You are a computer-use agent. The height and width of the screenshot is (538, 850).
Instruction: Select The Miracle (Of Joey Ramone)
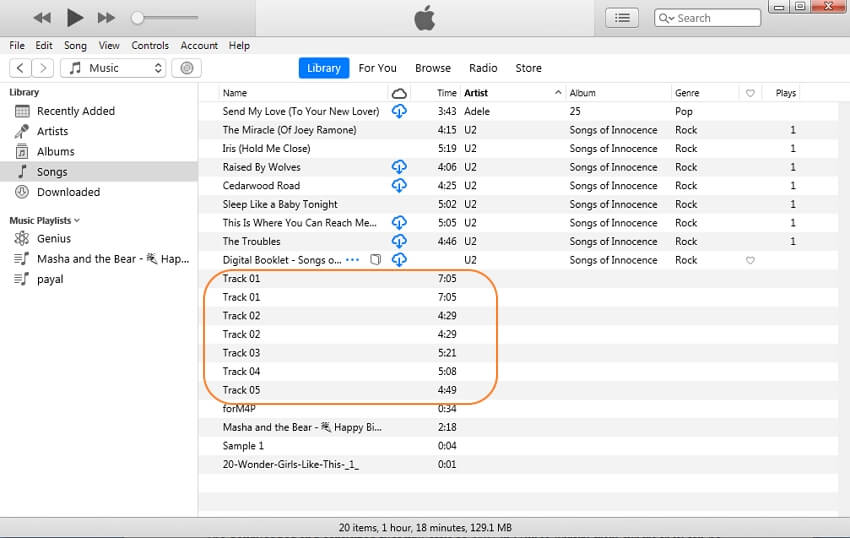(518, 130)
